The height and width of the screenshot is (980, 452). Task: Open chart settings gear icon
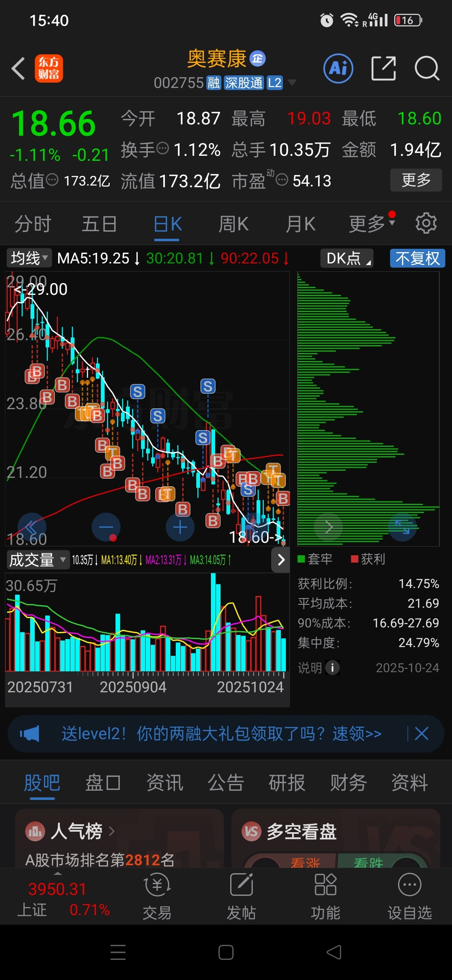point(426,223)
